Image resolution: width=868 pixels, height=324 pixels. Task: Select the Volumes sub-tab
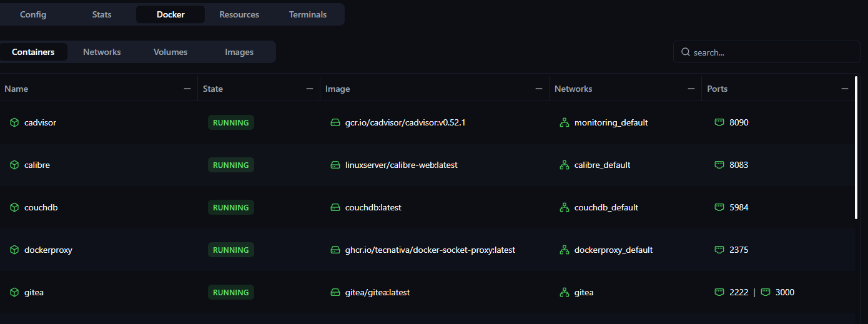coord(170,52)
